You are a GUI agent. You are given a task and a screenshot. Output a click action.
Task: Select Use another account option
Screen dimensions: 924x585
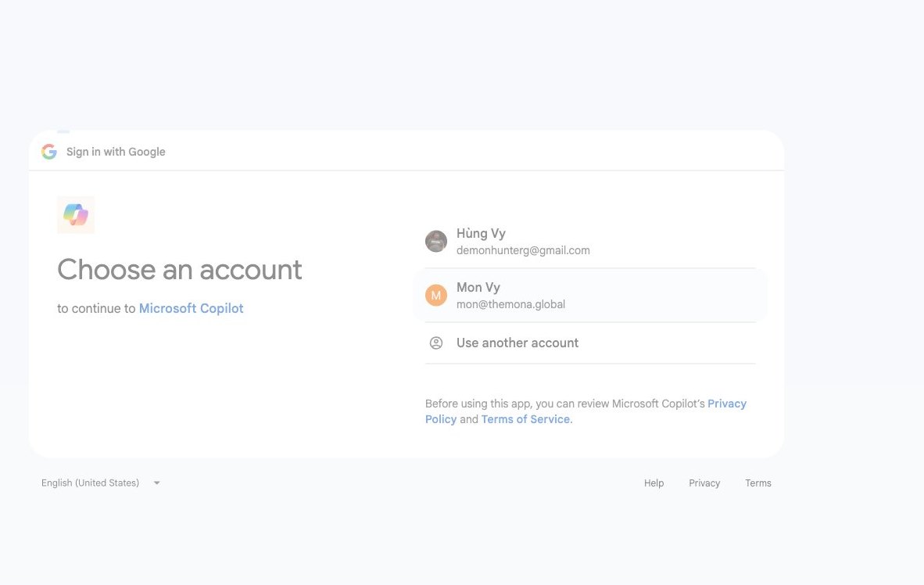pos(590,343)
